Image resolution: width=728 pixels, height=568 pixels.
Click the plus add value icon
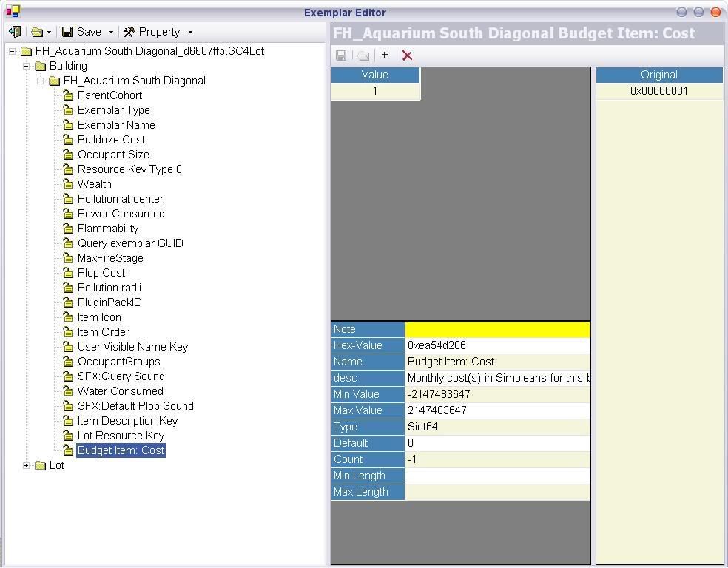coord(385,55)
